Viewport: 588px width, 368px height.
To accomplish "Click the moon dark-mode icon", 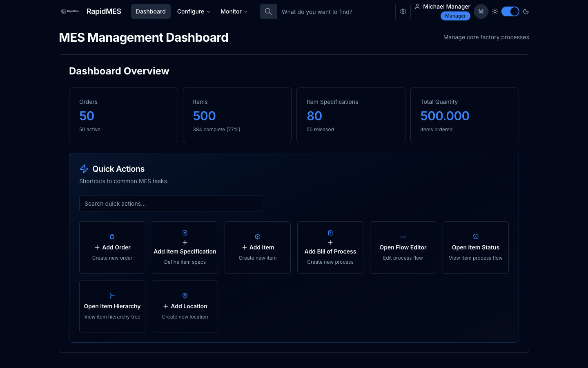I will 526,11.
